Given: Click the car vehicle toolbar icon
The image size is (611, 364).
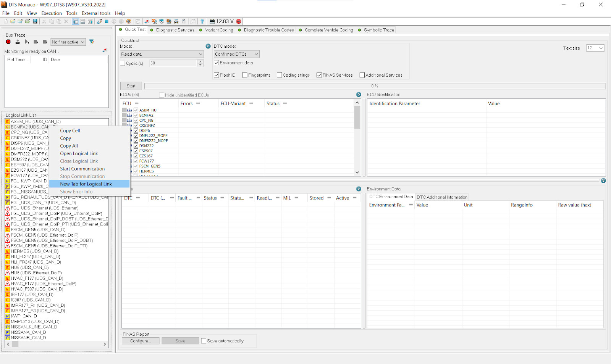Looking at the screenshot, I should point(176,21).
